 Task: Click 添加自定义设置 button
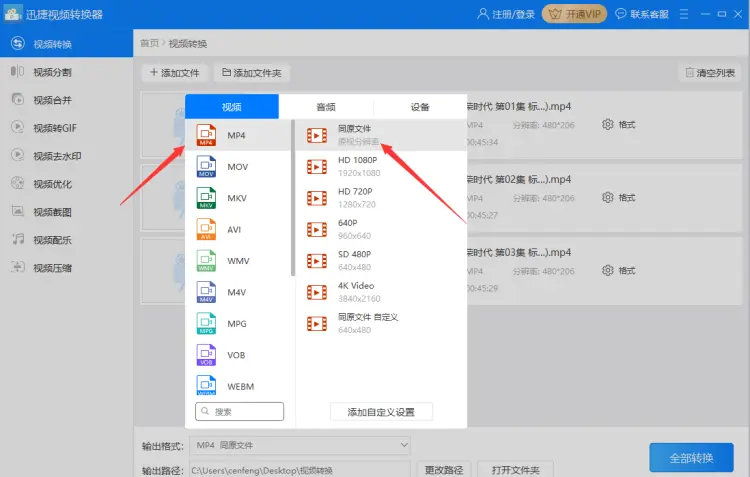(x=381, y=412)
